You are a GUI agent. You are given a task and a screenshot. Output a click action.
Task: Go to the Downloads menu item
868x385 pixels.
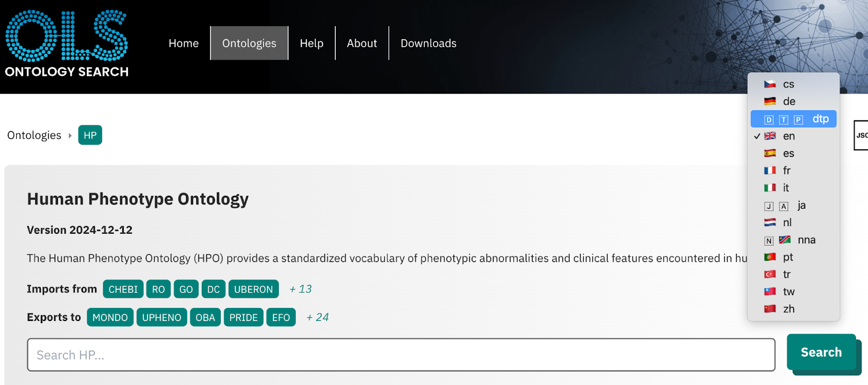(x=429, y=43)
